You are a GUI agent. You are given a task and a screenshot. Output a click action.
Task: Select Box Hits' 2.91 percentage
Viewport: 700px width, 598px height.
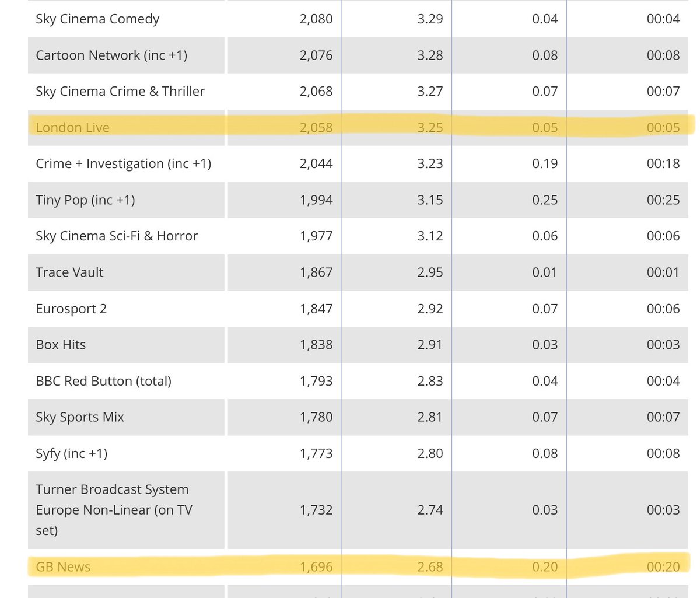430,345
